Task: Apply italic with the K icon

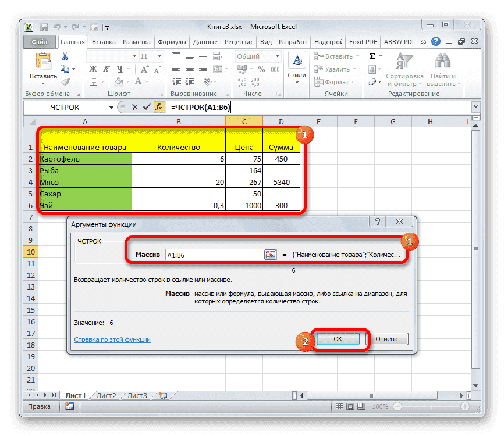Action: coord(106,69)
